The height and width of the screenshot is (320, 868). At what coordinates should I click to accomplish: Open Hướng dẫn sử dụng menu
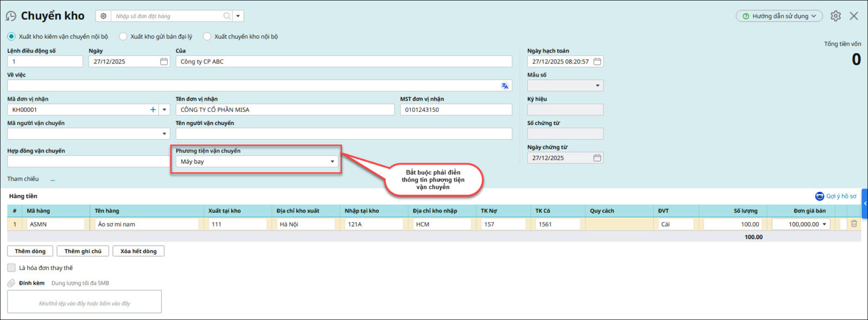click(779, 16)
